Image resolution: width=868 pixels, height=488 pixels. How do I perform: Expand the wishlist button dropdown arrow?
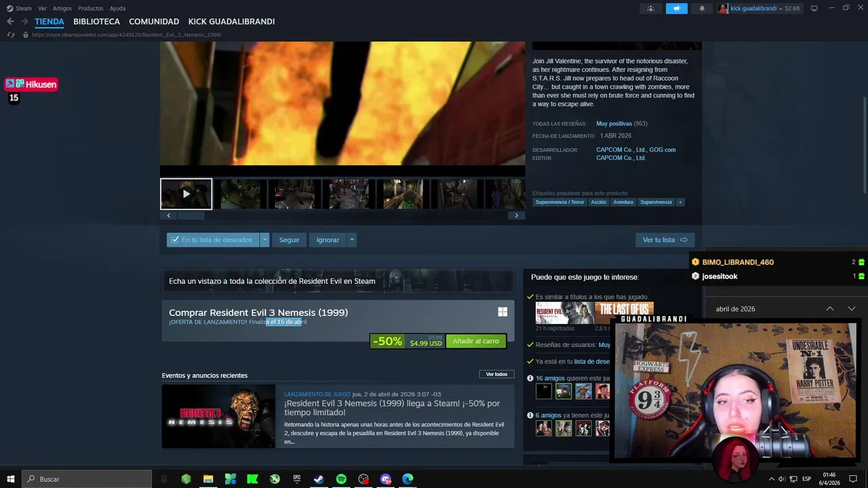click(264, 240)
